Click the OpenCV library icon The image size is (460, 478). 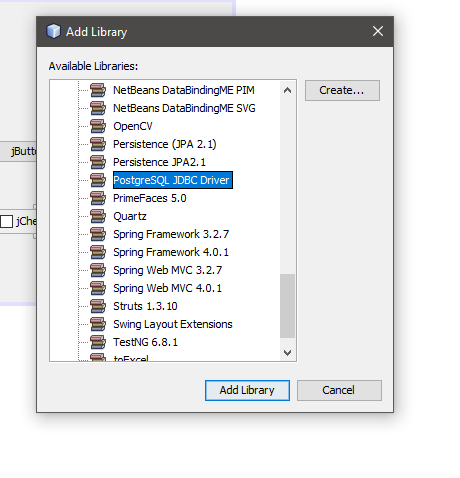[x=98, y=126]
